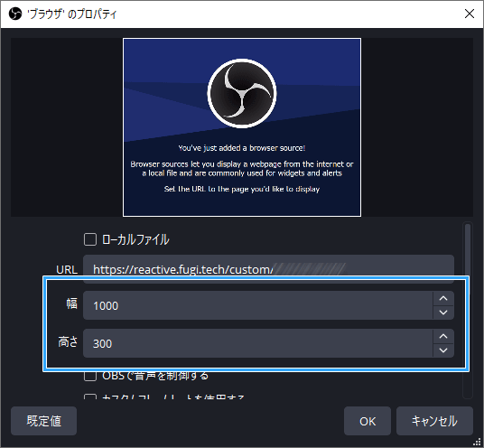
Task: Confirm with the OK button
Action: tap(368, 421)
